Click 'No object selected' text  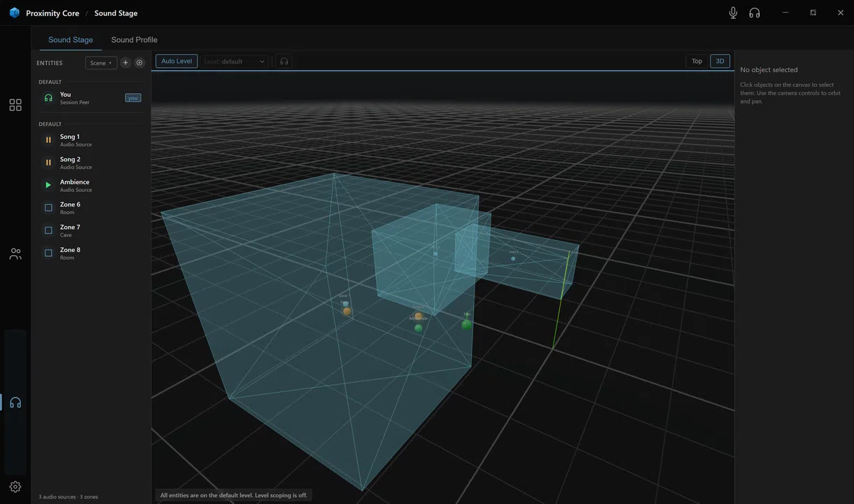point(769,70)
